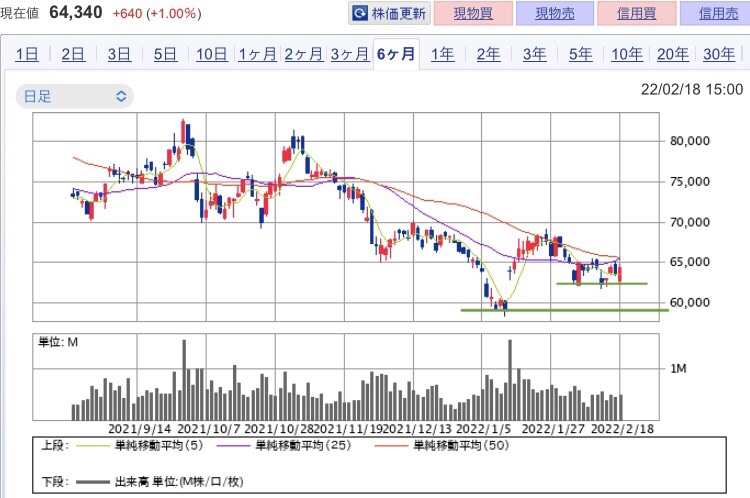750x498 pixels.
Task: Click the 現在値 64,340 price
Action: coord(52,12)
